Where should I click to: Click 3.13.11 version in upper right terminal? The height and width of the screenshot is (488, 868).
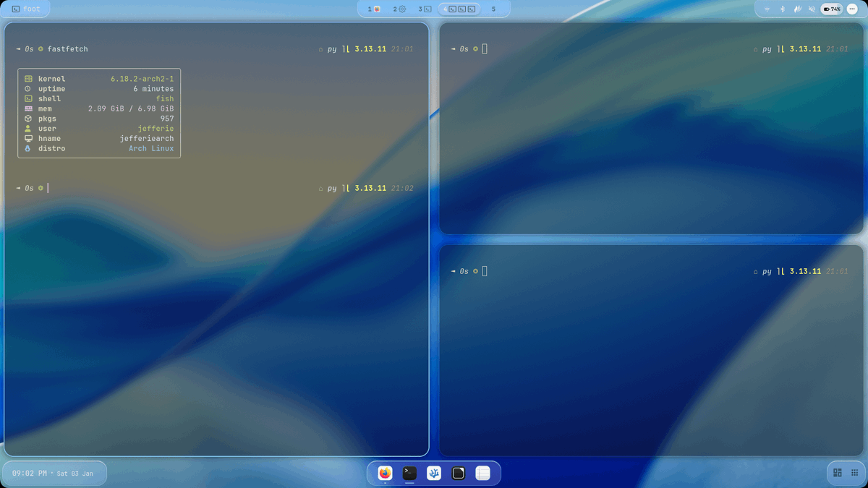tap(805, 49)
